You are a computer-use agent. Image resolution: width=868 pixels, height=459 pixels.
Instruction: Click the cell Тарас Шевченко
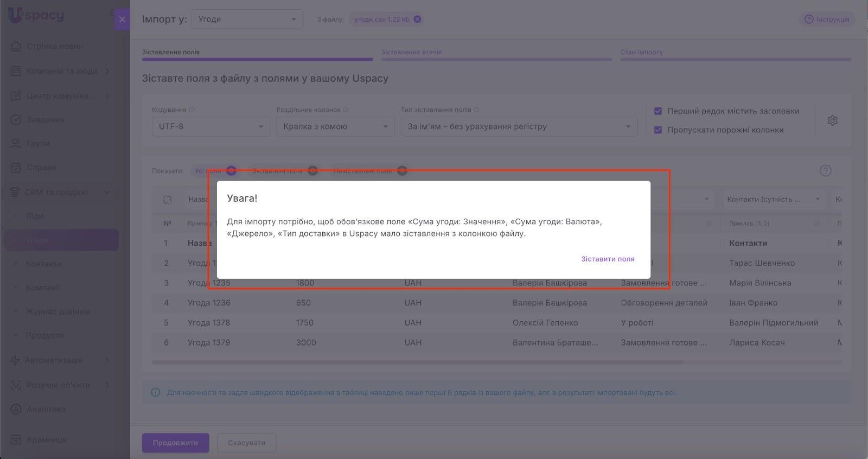click(762, 263)
